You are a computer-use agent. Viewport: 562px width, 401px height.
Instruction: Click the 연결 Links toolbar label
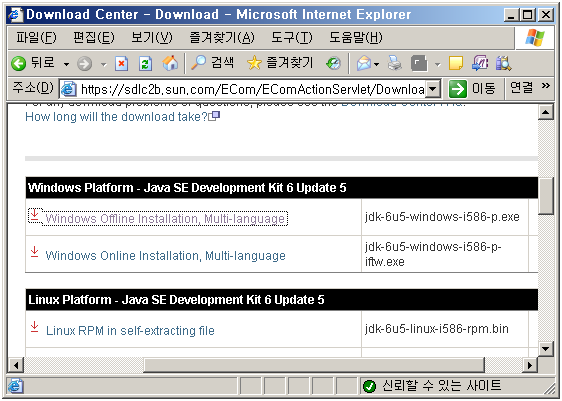pos(521,87)
